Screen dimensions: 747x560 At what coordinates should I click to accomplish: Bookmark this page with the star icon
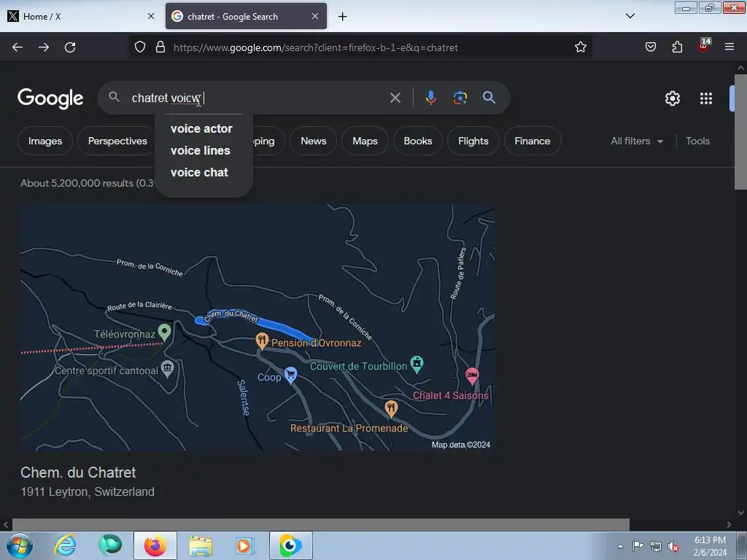click(580, 47)
